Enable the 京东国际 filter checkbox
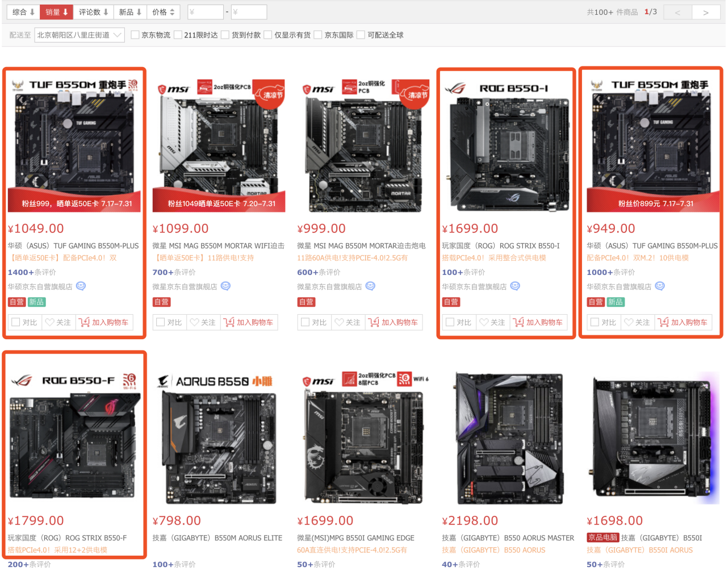 (318, 35)
